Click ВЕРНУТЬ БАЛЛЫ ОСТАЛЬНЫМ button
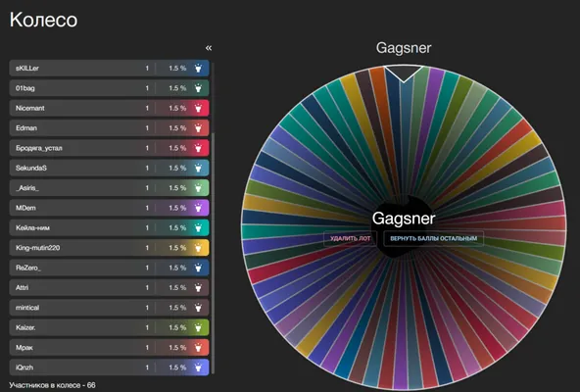 click(x=433, y=238)
